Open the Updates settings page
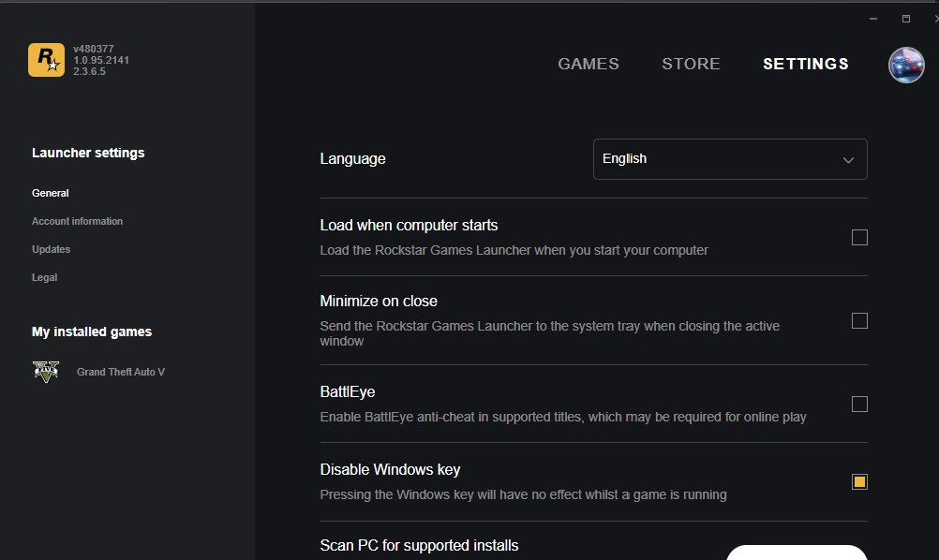 pos(51,249)
